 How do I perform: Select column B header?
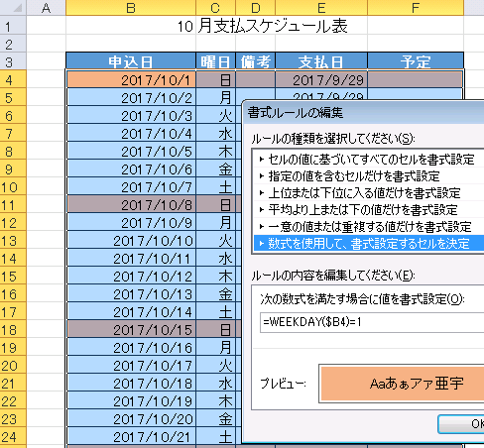point(131,8)
